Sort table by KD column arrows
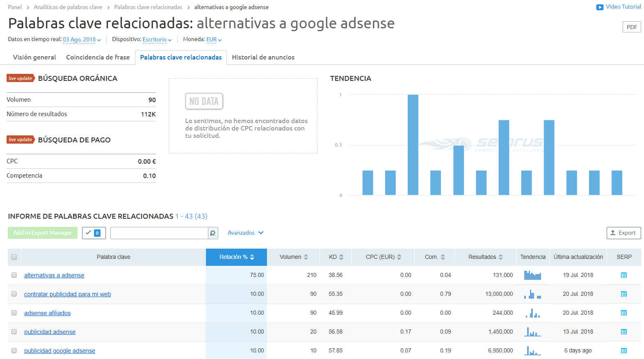Screen dimensions: 644x359 click(x=341, y=257)
